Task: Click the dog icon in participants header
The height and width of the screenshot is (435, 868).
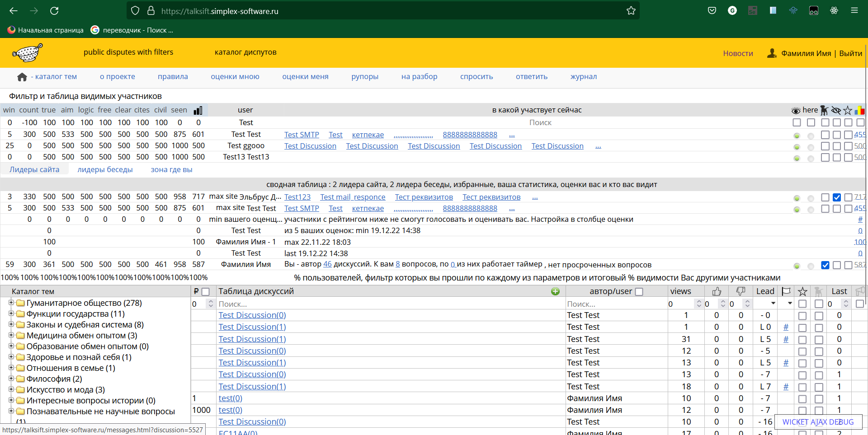Action: pos(824,110)
